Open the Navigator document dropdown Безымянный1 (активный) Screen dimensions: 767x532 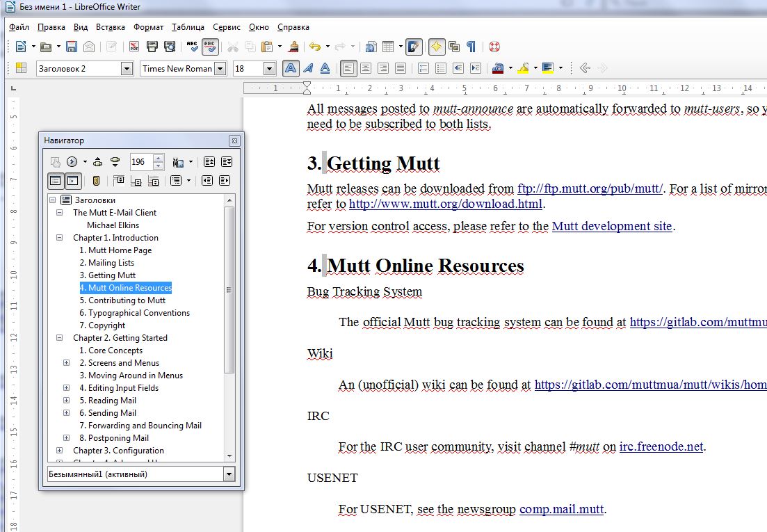229,474
